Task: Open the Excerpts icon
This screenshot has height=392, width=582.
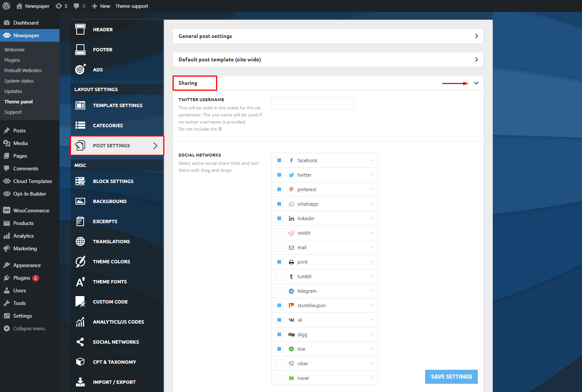Action: coord(80,221)
